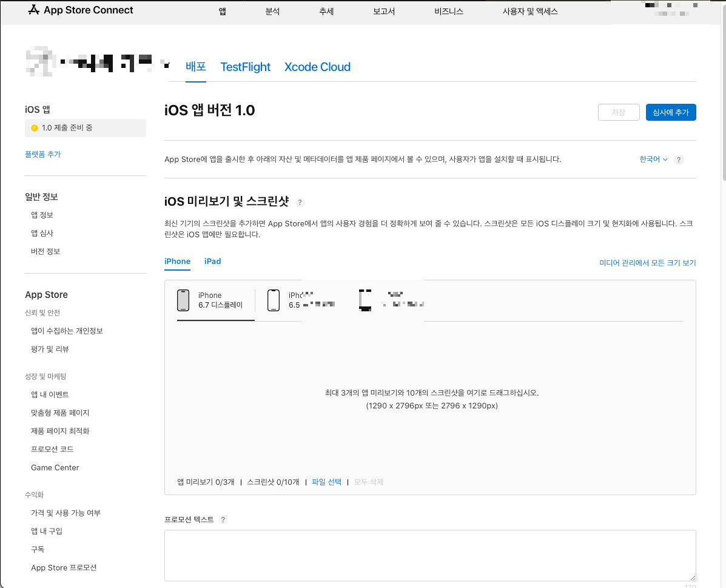This screenshot has height=588, width=726.
Task: Switch to the TestFlight tab
Action: [246, 67]
